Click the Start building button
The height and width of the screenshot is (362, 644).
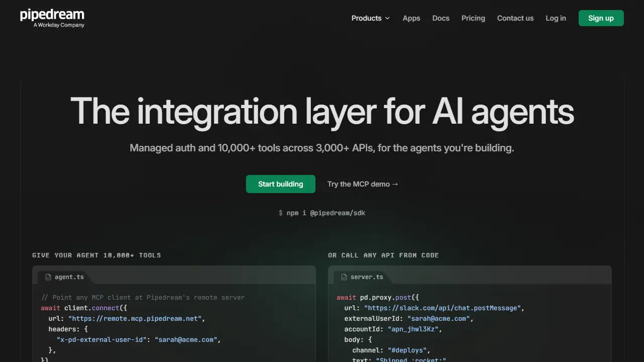tap(281, 184)
